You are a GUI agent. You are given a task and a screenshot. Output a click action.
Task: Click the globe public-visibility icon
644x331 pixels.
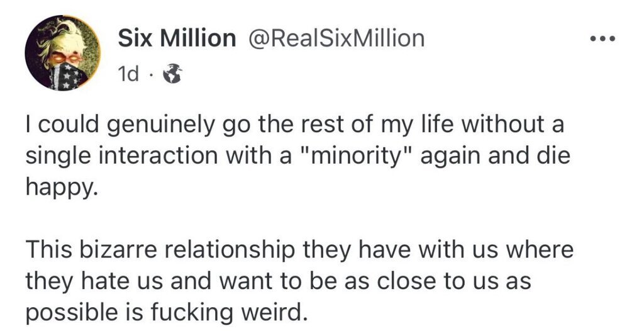point(170,76)
